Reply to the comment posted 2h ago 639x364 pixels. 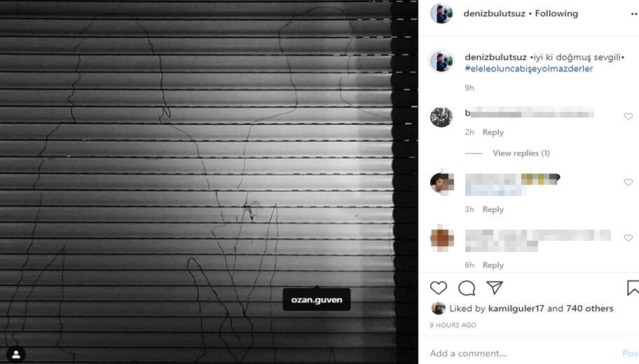493,132
